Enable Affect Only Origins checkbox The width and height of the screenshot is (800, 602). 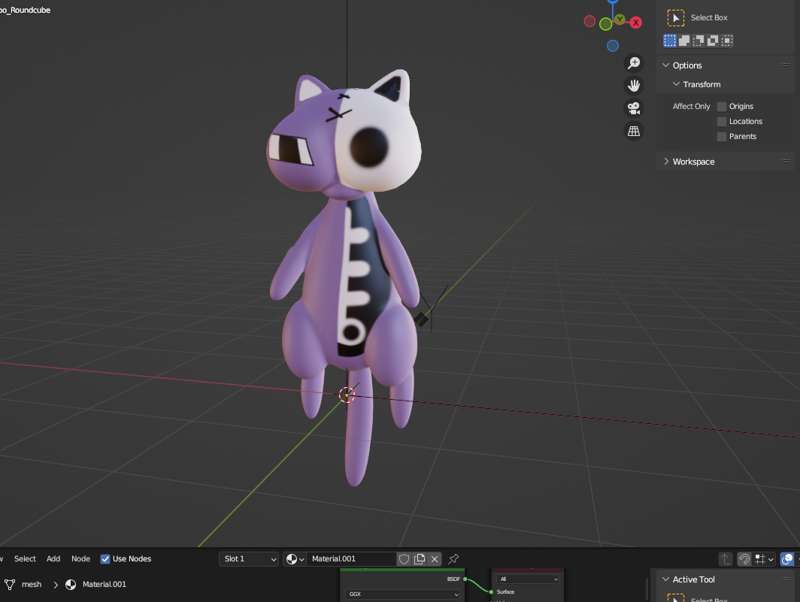coord(721,106)
